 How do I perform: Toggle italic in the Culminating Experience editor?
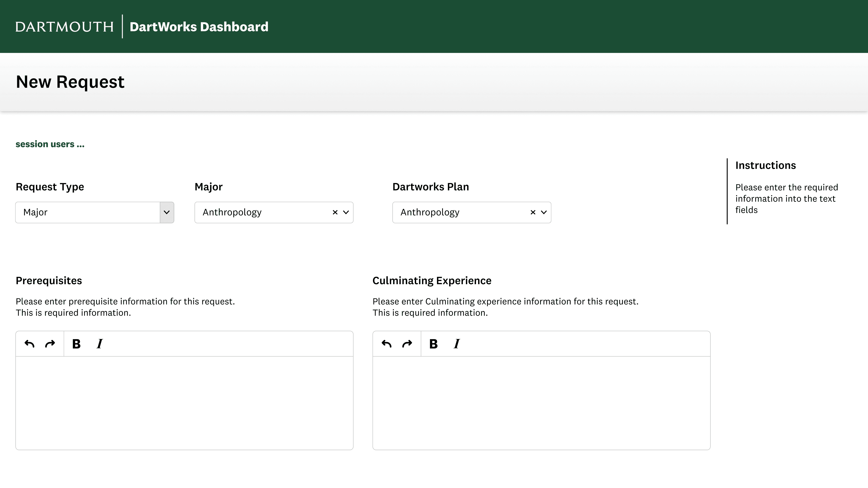click(x=457, y=344)
